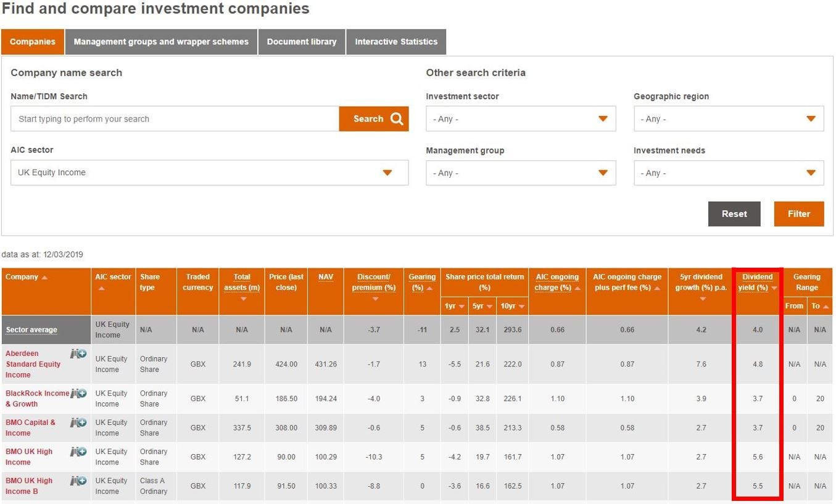Open the BMO UK High Income B link

(29, 486)
